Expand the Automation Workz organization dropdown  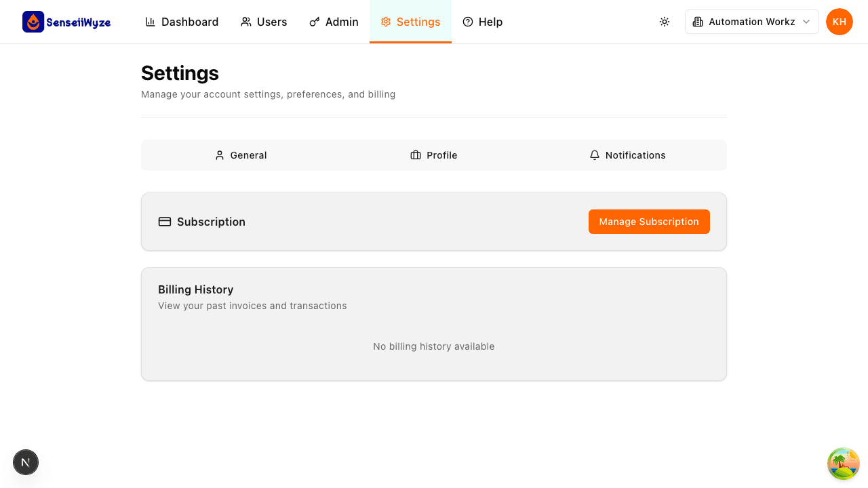(x=752, y=22)
